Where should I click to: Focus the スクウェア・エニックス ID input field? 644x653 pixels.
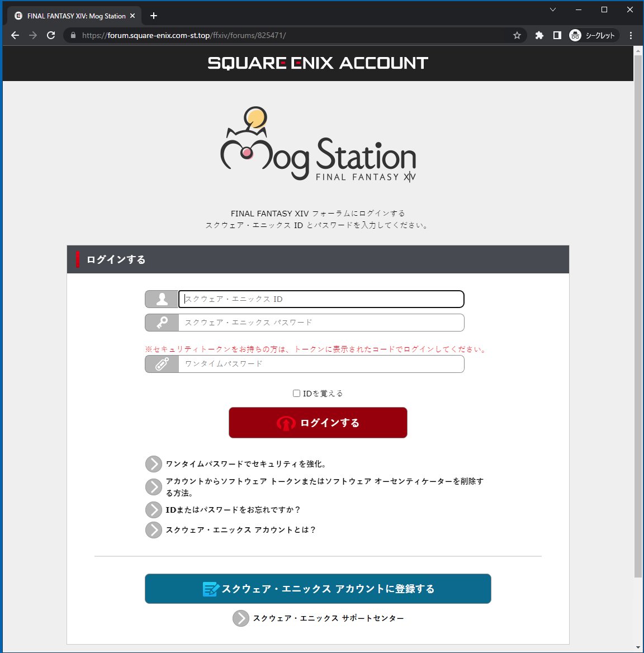321,299
